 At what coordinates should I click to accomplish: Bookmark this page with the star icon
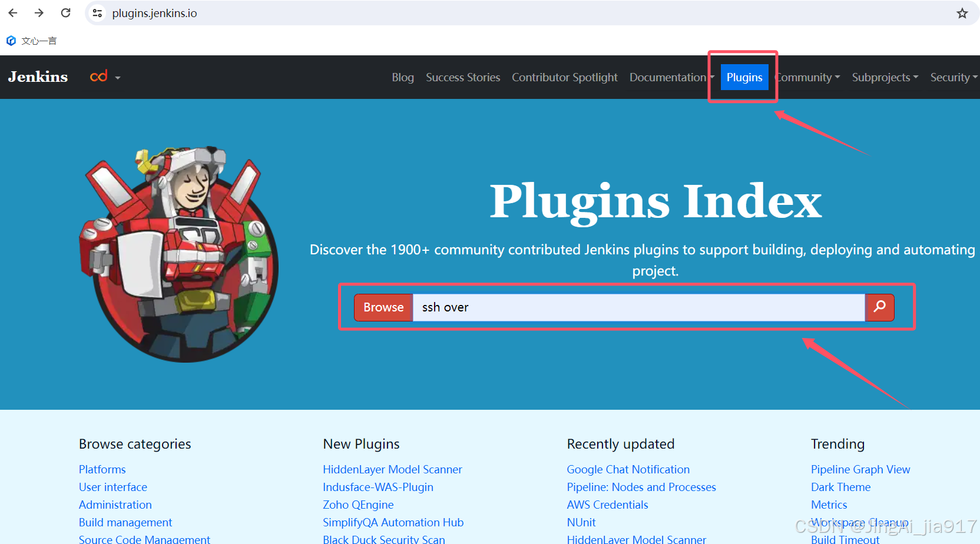[962, 13]
